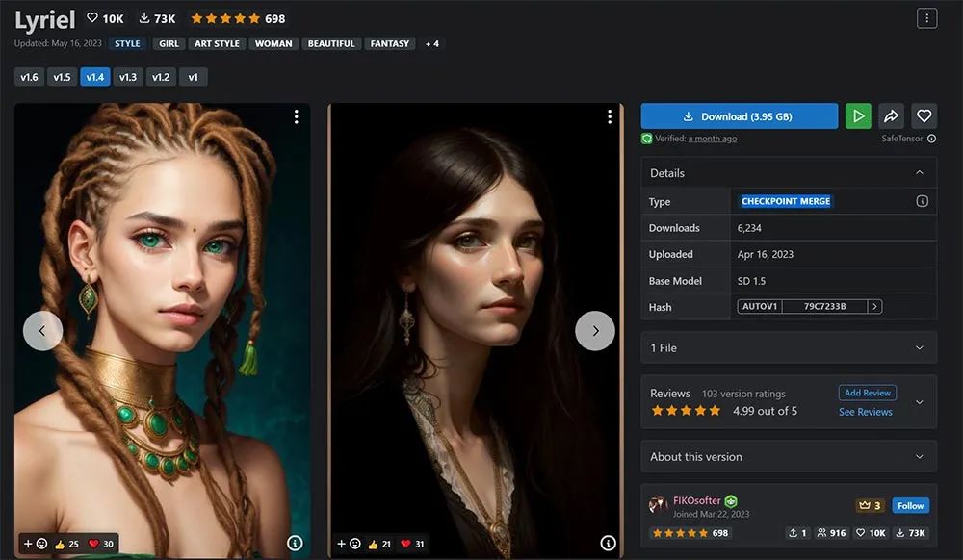Click the info icon next to Checkpoint Merge
Screen dimensions: 963x560
coord(922,201)
